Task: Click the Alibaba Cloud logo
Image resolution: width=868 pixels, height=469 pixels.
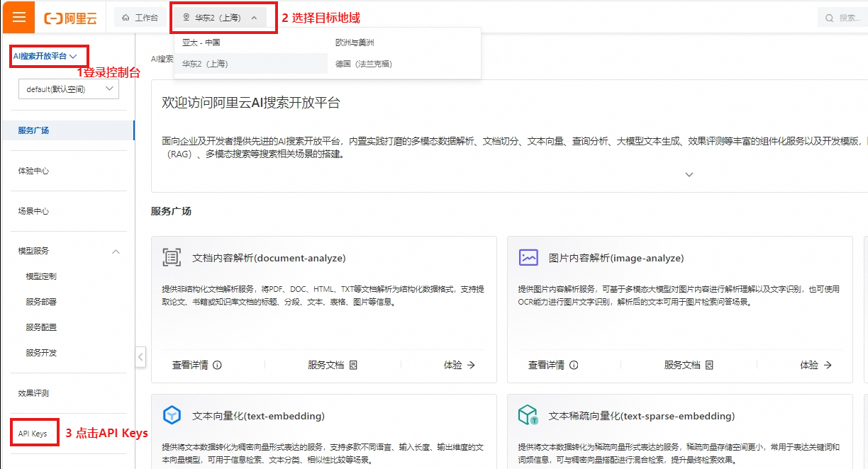Action: click(70, 18)
